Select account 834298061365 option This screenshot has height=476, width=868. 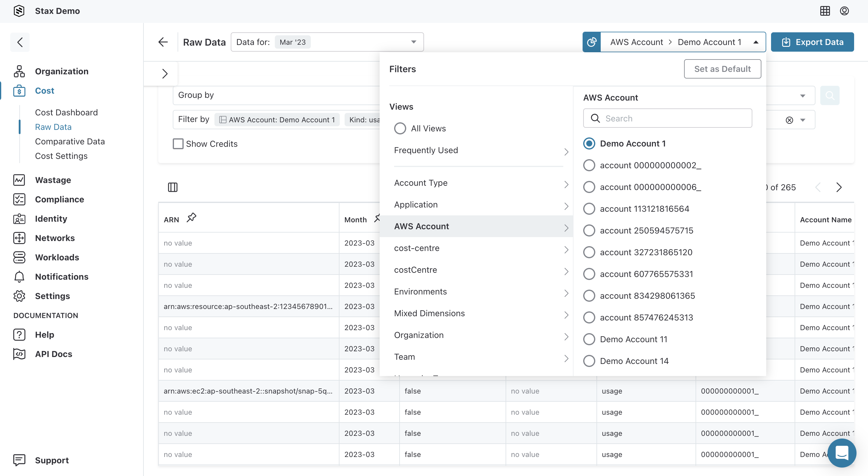point(639,296)
